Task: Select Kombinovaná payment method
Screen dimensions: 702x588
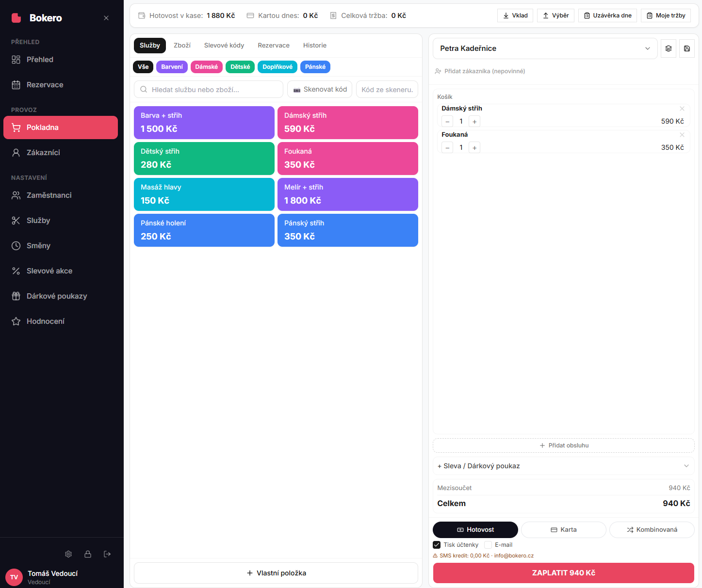Action: [652, 530]
